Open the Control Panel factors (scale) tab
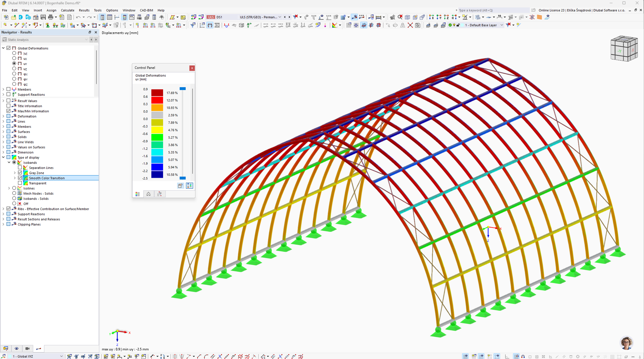644x359 pixels. tap(148, 194)
